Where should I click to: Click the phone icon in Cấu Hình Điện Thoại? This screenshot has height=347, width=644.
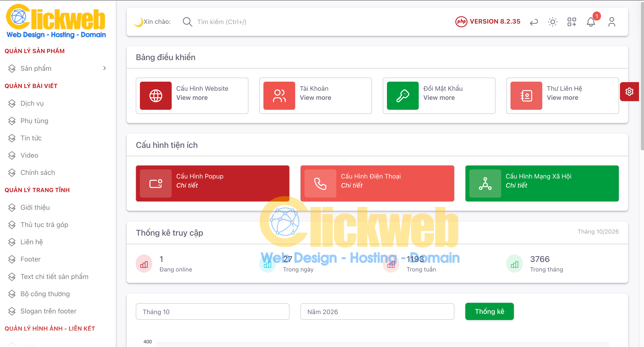pos(320,183)
